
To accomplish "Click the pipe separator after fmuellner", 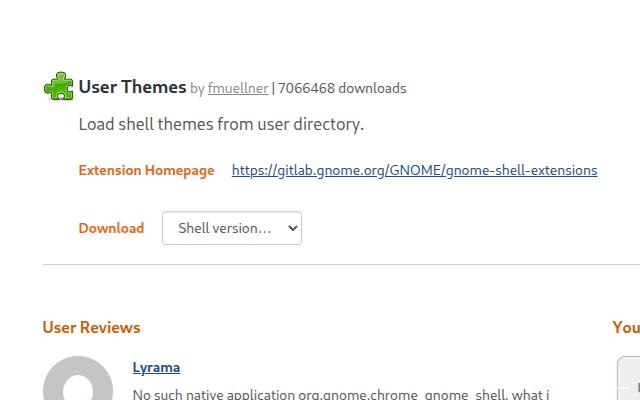I will point(273,88).
